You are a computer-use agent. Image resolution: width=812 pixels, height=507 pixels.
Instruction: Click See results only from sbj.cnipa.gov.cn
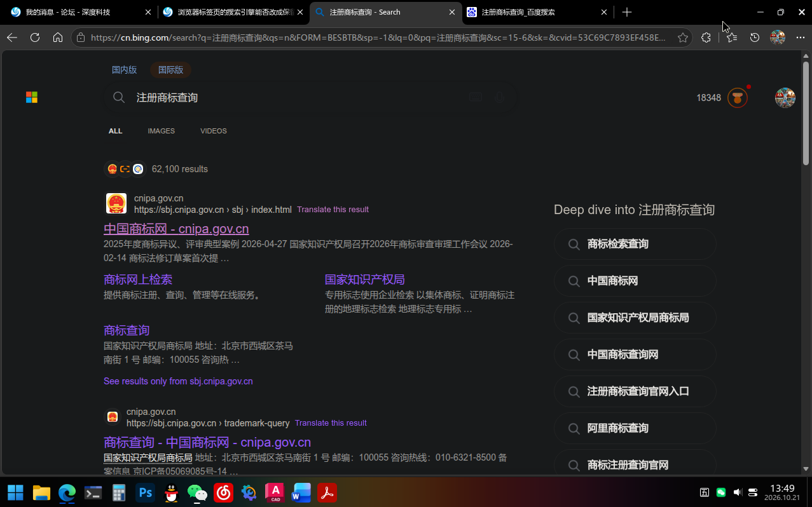(178, 381)
